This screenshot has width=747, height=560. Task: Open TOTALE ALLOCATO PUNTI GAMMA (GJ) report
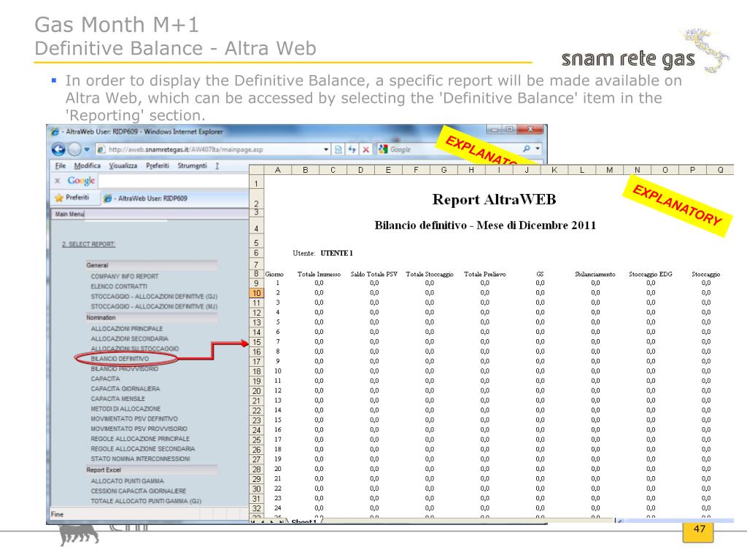(146, 501)
